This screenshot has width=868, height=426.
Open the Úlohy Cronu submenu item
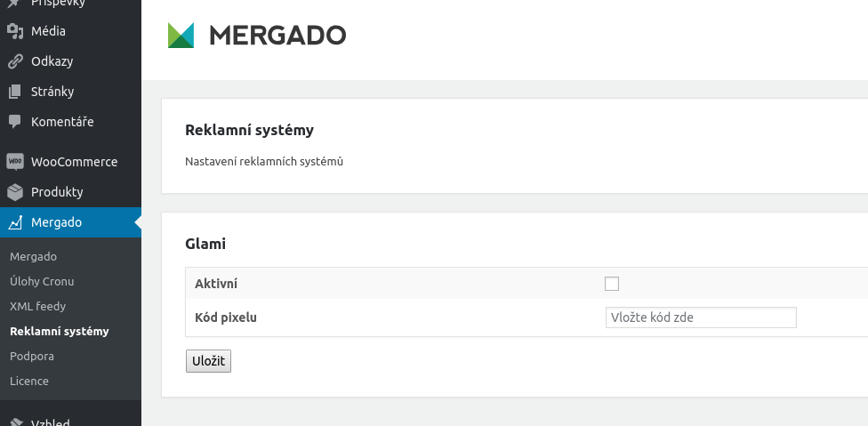(x=42, y=281)
